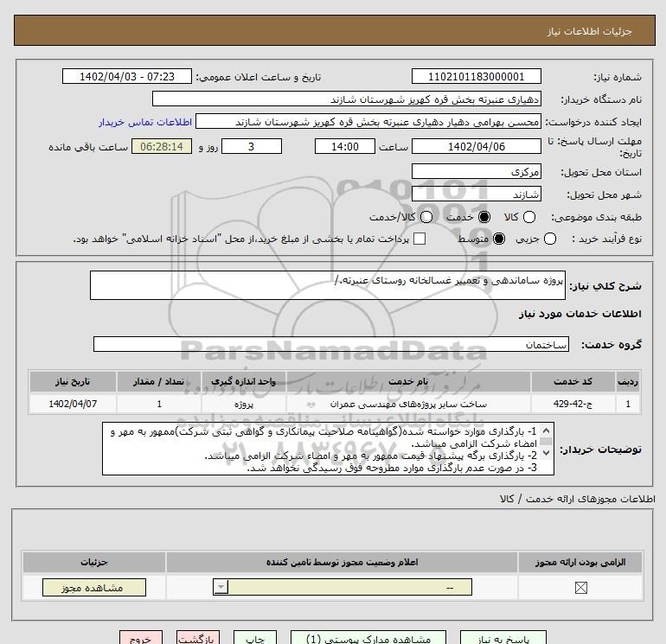Click the need date cell 1402/04/07

tap(73, 404)
